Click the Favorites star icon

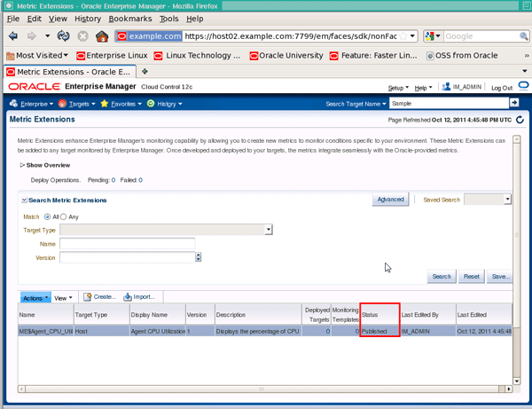pos(104,104)
